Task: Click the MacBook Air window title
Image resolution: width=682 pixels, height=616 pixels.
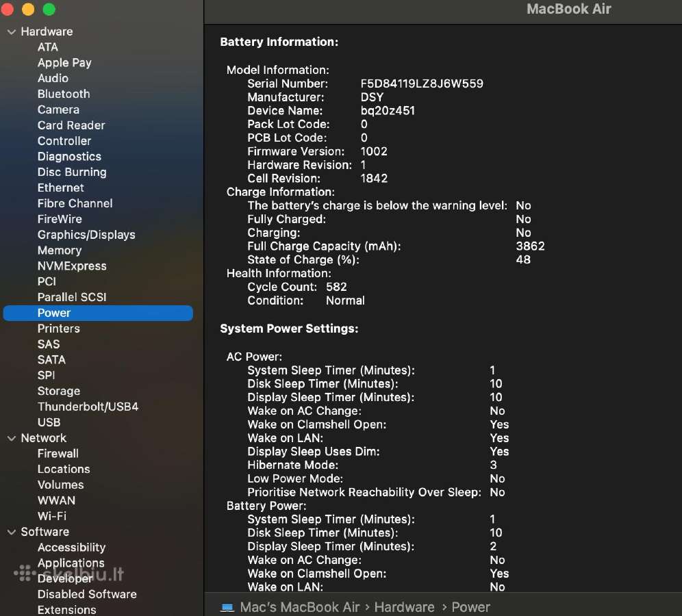Action: tap(569, 9)
